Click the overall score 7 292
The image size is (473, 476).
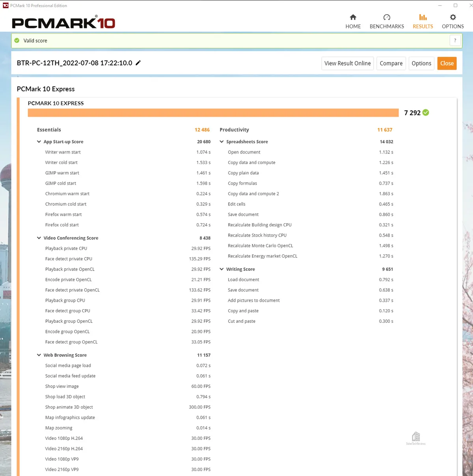coord(412,113)
